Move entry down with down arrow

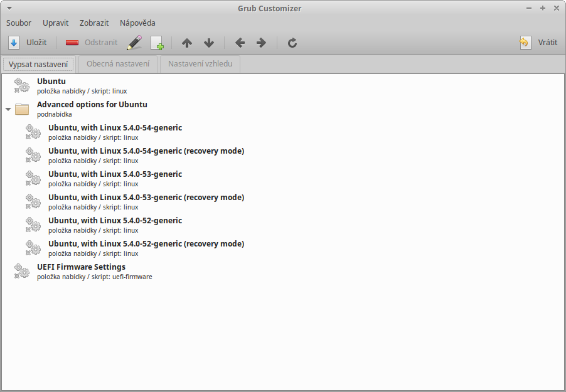point(209,43)
